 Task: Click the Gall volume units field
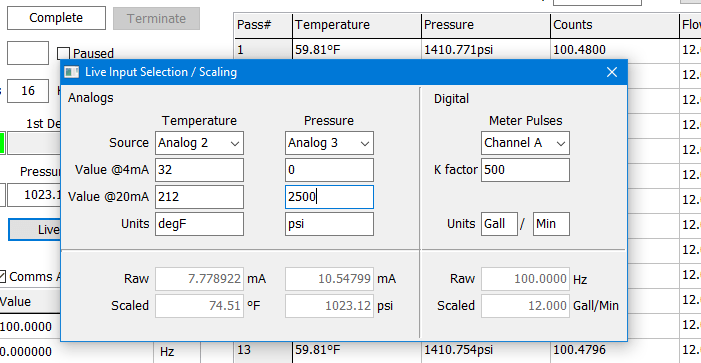click(x=499, y=224)
